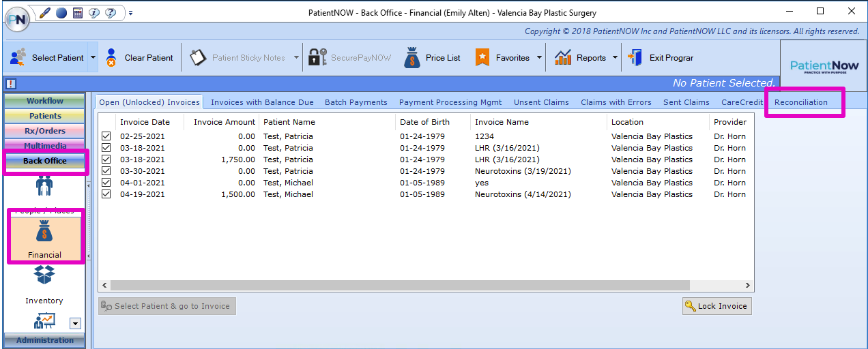Screen dimensions: 868x349
Task: Open the calculator icon in quick access bar
Action: point(78,12)
